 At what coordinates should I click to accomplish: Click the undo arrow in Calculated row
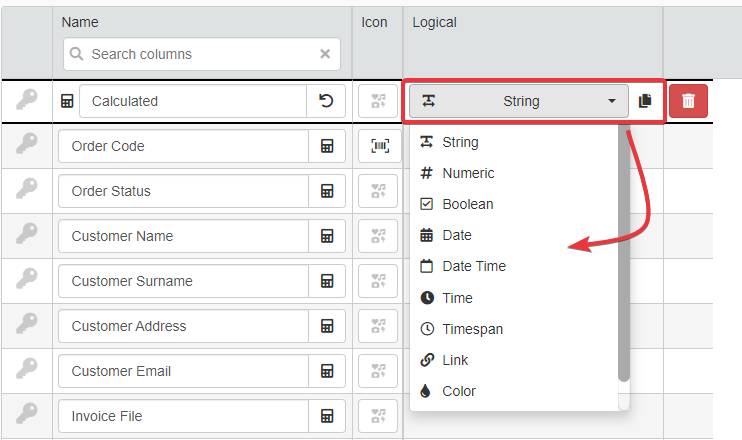pos(326,101)
